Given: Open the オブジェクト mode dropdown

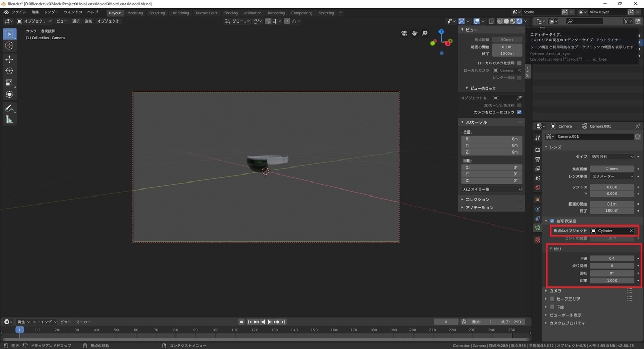Looking at the screenshot, I should pos(35,21).
